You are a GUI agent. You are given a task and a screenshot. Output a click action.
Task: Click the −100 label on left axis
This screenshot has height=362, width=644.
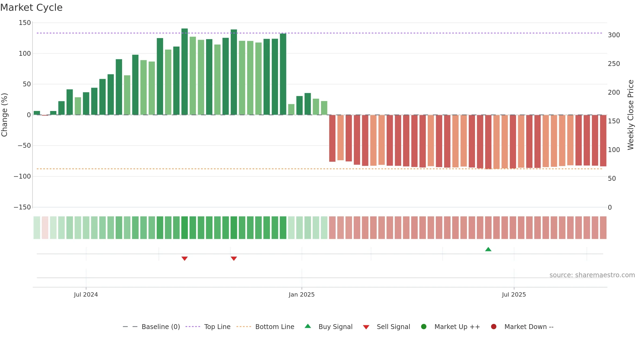(22, 176)
